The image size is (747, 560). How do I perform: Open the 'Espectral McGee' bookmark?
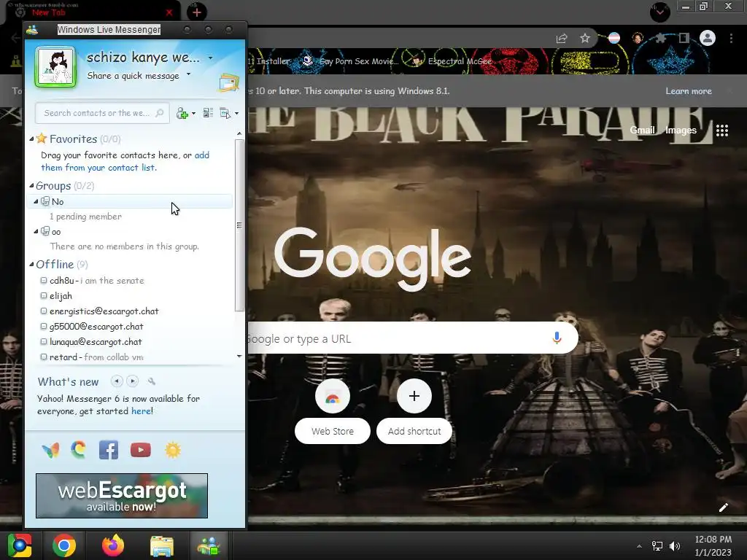coord(452,61)
